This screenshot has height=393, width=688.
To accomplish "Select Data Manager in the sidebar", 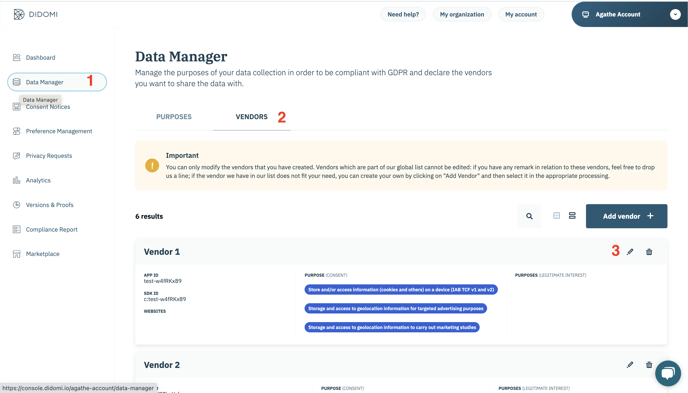I will click(57, 82).
